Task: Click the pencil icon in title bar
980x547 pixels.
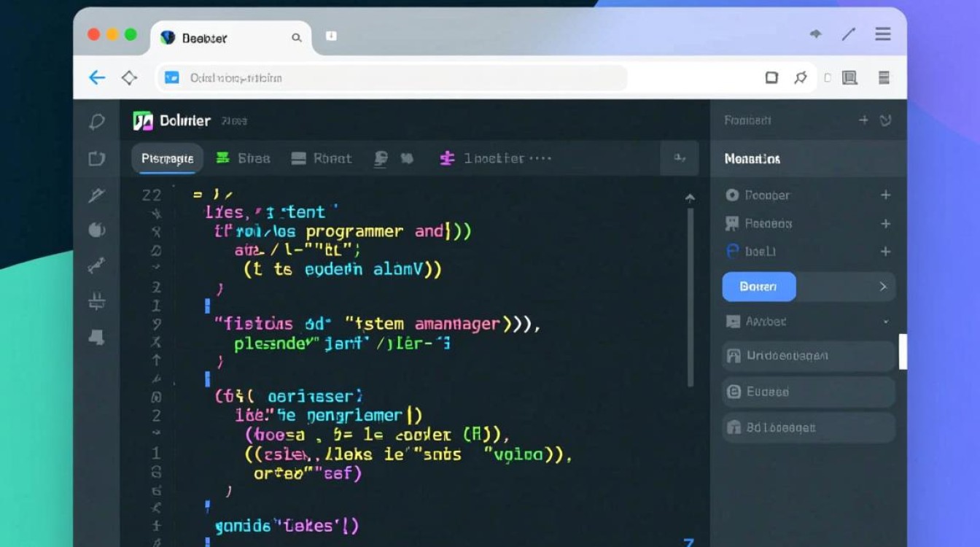Action: 848,34
